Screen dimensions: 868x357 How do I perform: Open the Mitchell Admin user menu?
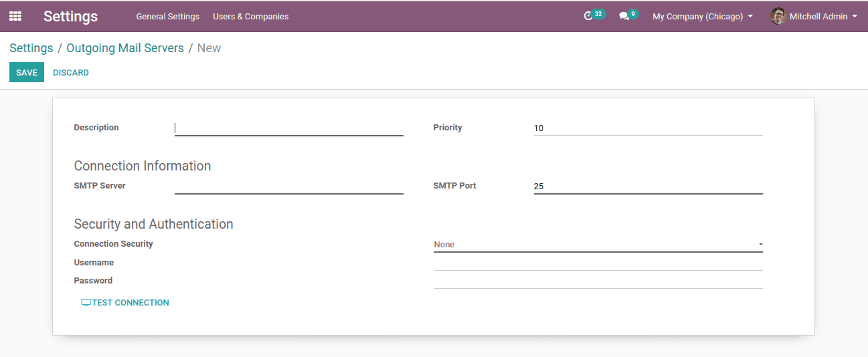coord(814,17)
